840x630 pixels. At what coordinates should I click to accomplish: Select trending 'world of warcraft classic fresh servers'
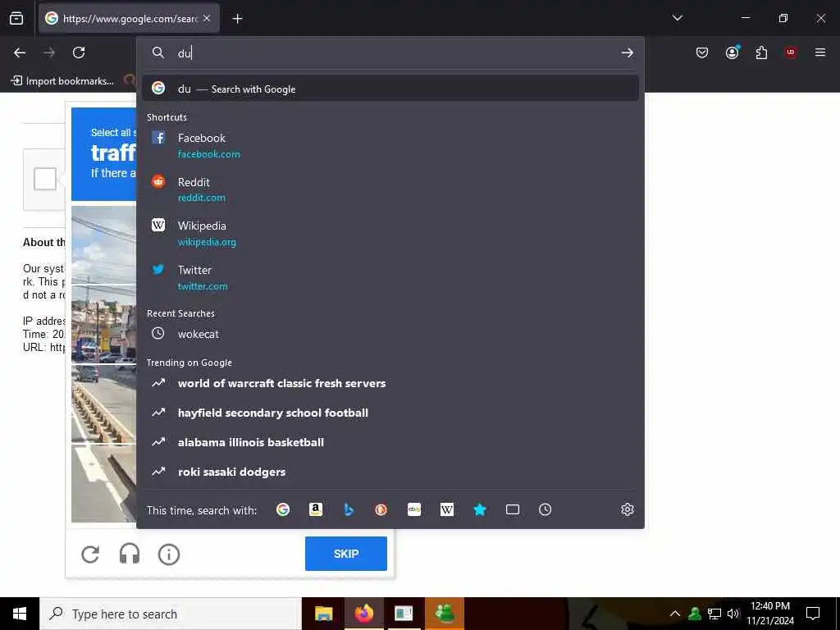[x=390, y=383]
